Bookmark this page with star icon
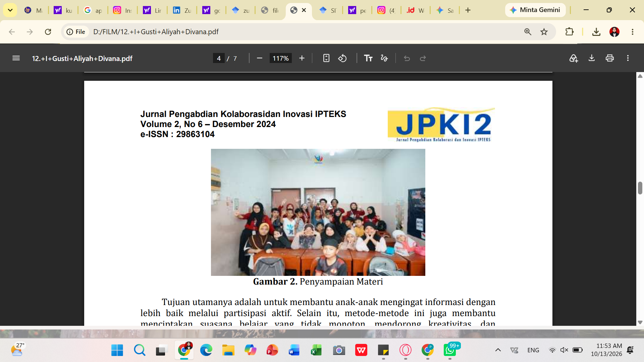This screenshot has width=644, height=362. [544, 32]
